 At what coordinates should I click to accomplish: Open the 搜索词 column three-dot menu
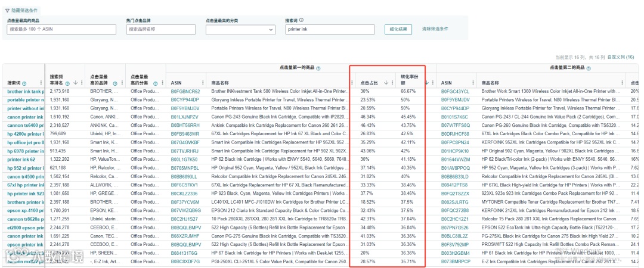(41, 83)
